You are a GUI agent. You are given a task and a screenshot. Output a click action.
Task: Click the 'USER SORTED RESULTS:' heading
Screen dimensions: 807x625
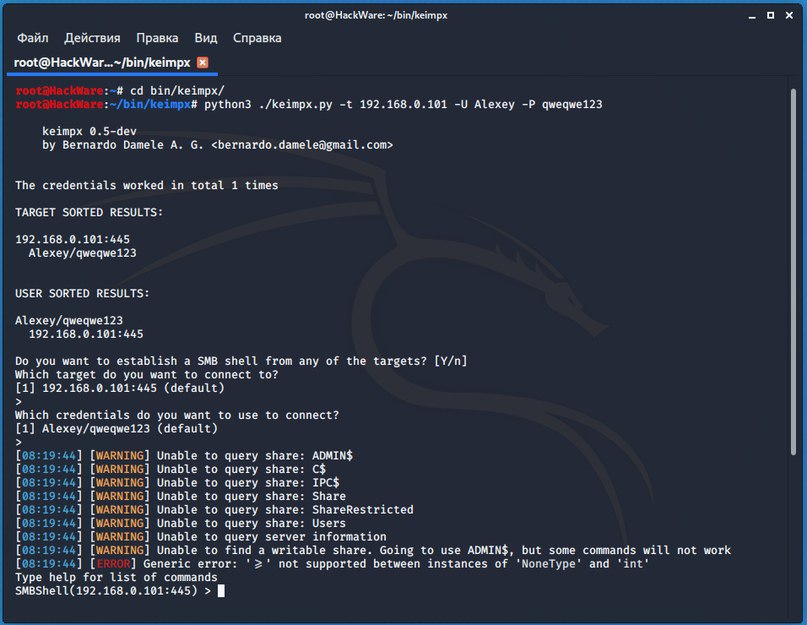coord(82,293)
